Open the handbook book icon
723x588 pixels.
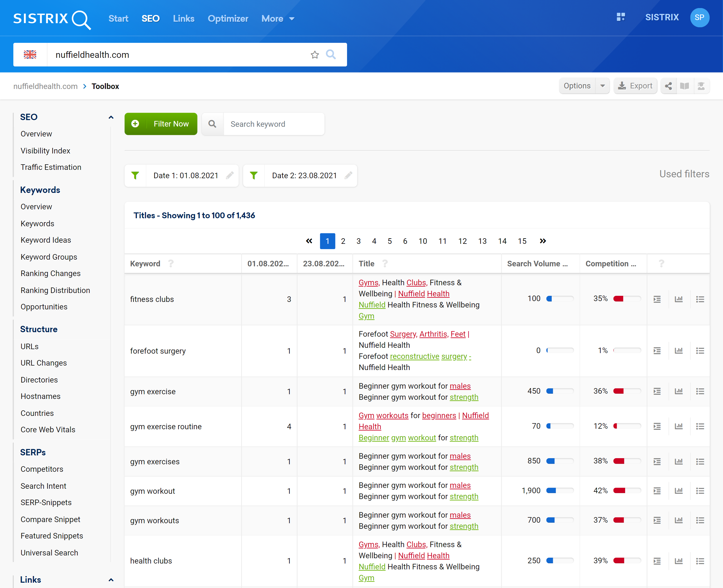tap(685, 86)
